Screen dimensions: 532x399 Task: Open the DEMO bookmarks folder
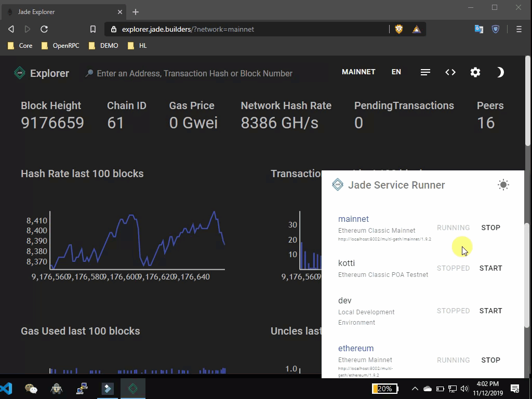tap(103, 46)
